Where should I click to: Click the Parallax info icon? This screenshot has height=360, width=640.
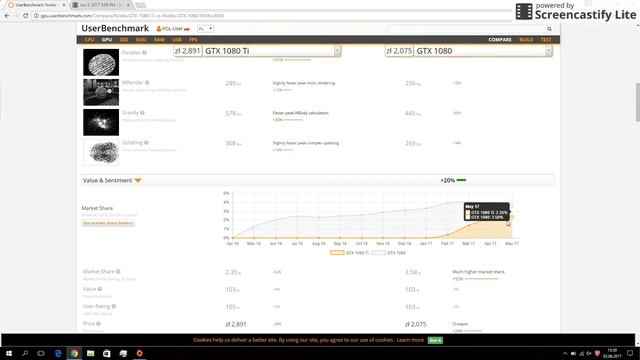point(144,53)
